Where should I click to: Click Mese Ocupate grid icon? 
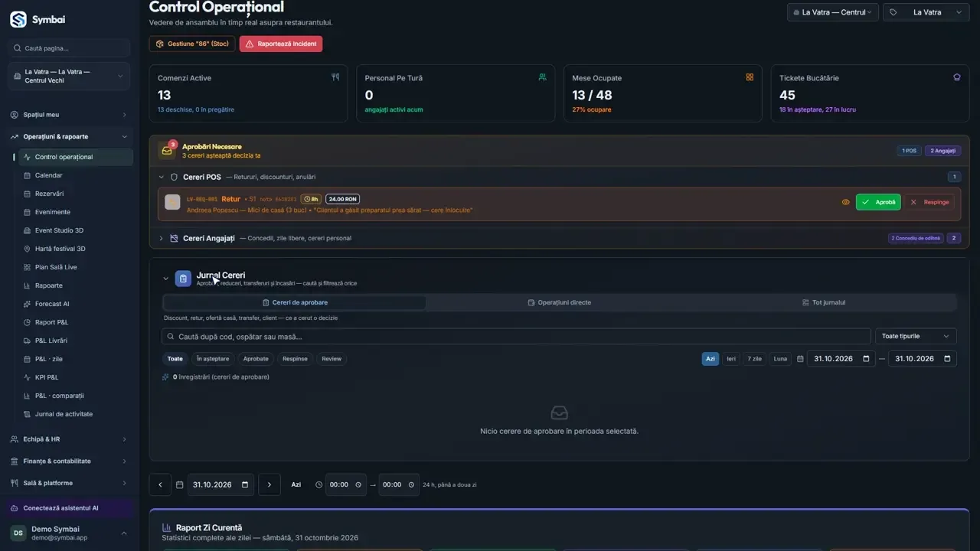(x=750, y=77)
